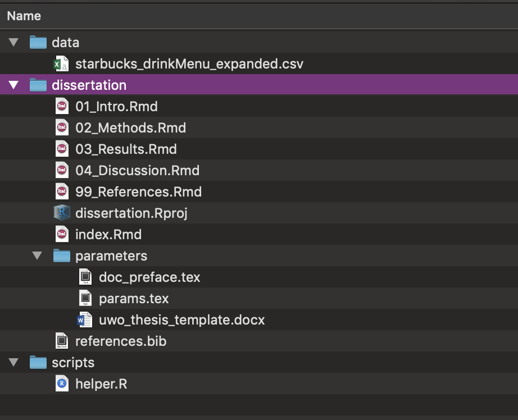Screen dimensions: 518x420
Task: Select the 99_References.Rmd file
Action: tap(138, 192)
